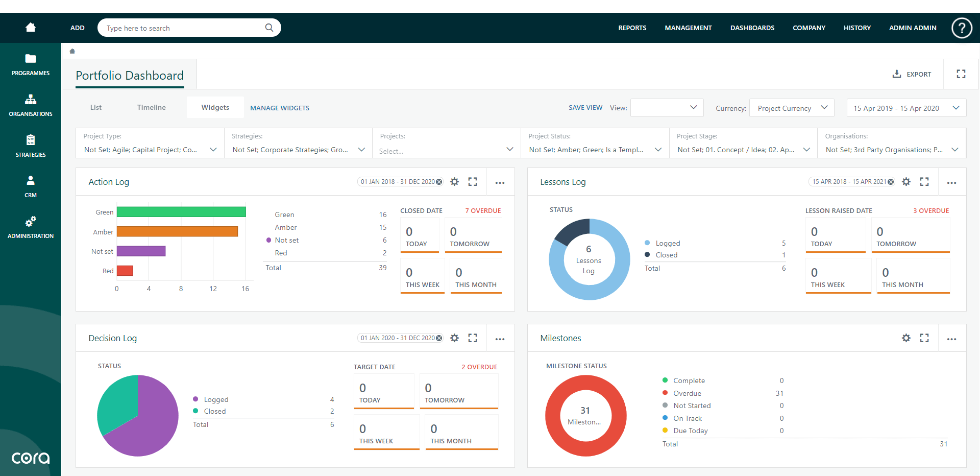Screen dimensions: 980x476
Task: Clear Action Log date range filter
Action: point(439,182)
